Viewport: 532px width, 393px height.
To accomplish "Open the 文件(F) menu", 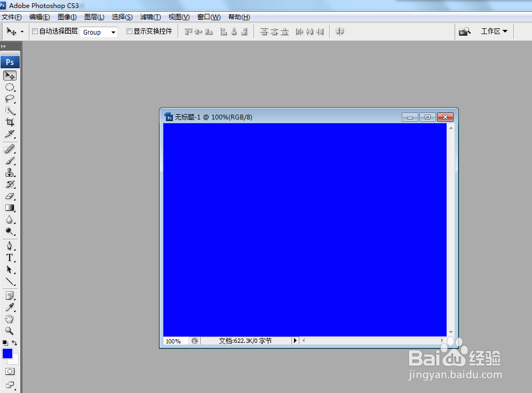I will tap(11, 17).
